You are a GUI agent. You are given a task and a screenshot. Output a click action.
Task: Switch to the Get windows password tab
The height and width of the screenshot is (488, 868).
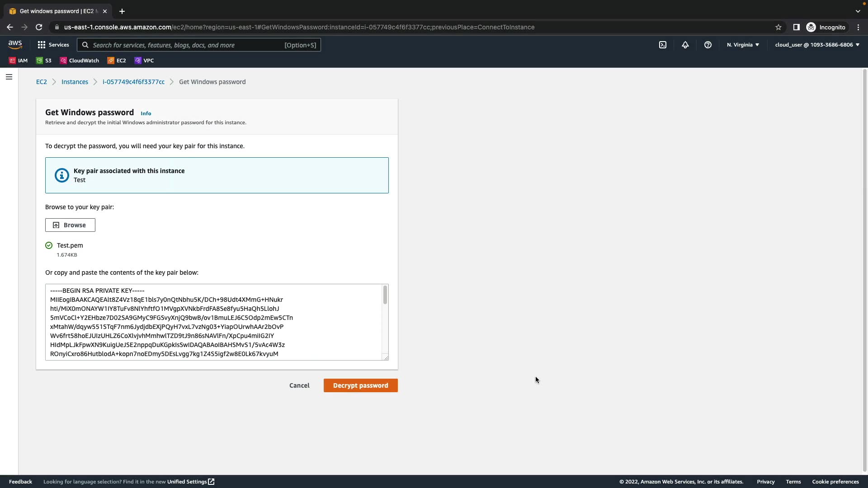[57, 11]
